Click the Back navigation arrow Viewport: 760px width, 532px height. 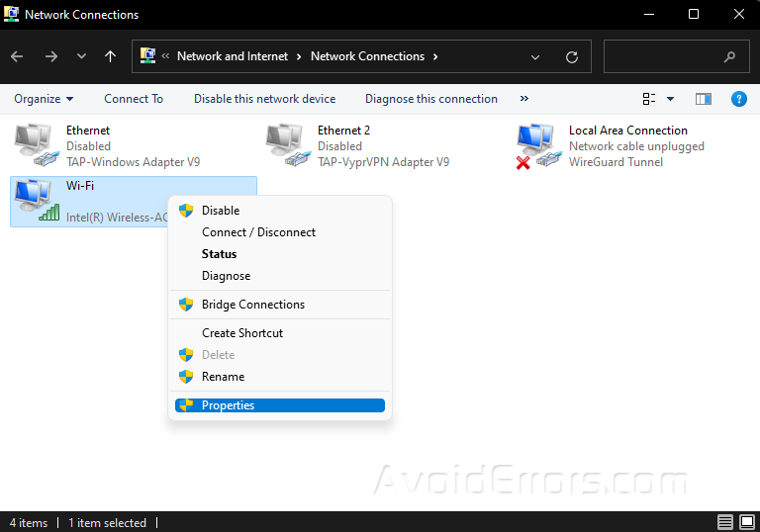pos(17,56)
